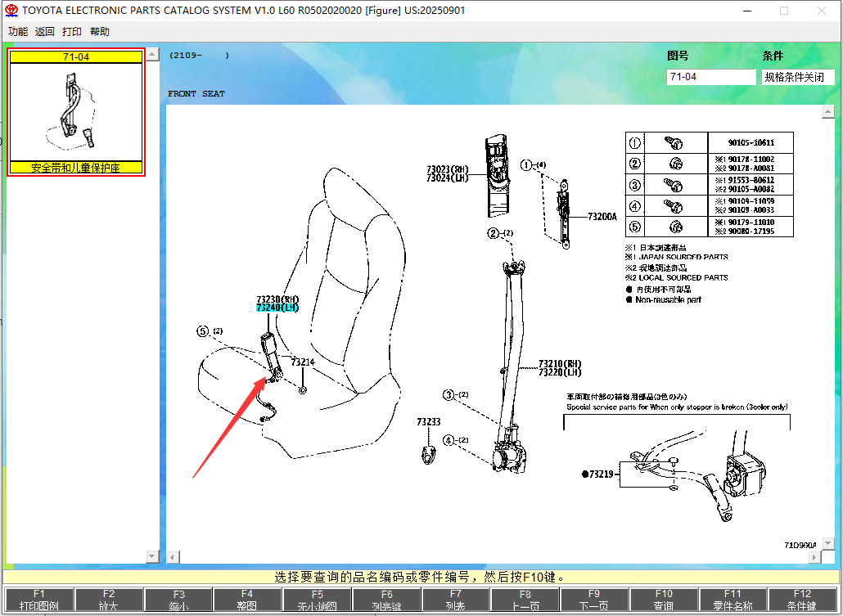Click callout circle 1 near adjuster
The width and height of the screenshot is (843, 616).
(x=526, y=165)
